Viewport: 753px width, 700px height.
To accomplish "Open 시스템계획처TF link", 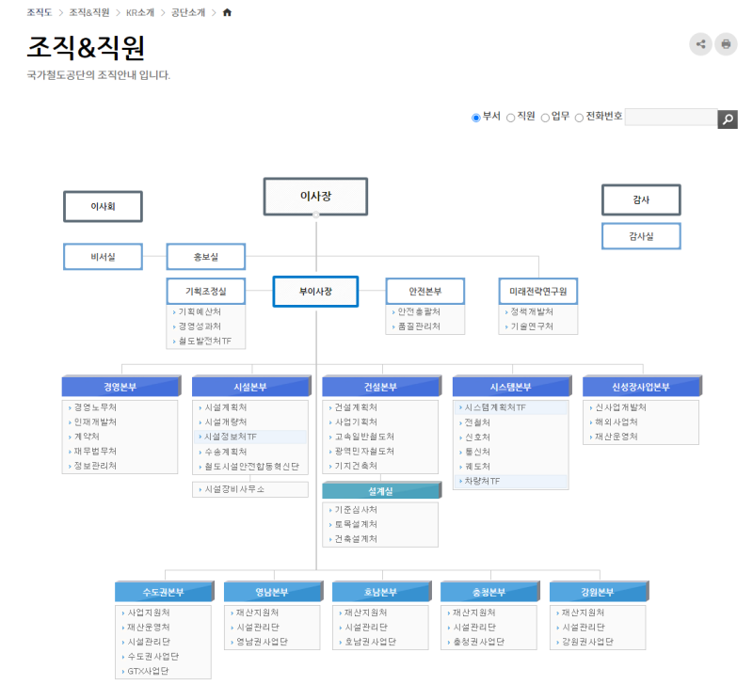I will (x=495, y=408).
